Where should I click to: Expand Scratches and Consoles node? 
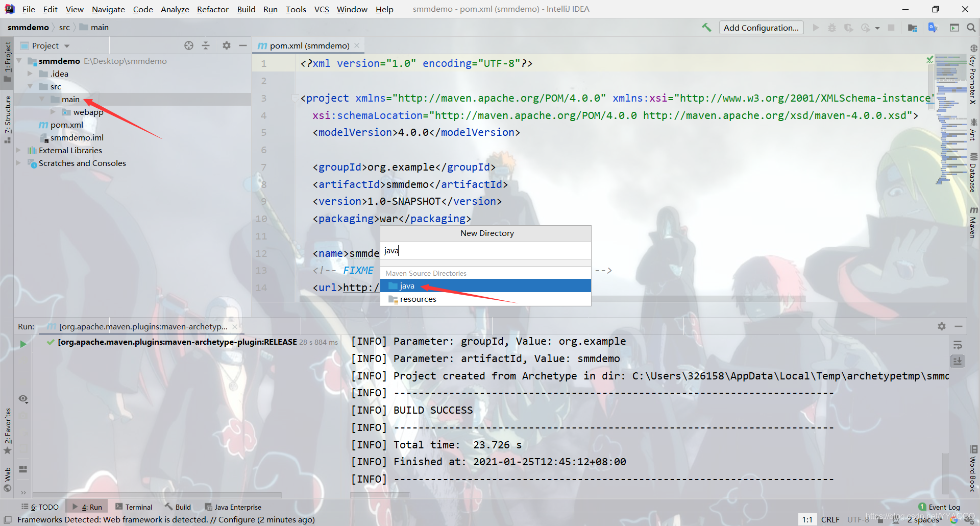coord(18,163)
